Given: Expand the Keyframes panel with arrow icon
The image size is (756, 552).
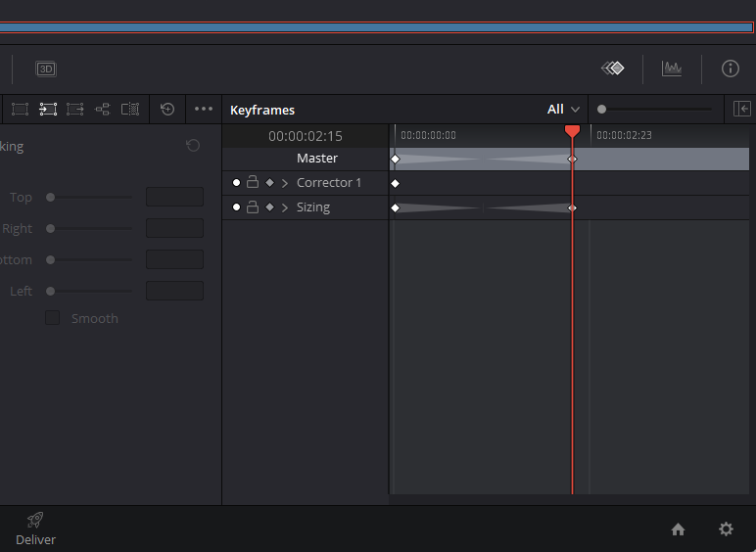Looking at the screenshot, I should 741,109.
